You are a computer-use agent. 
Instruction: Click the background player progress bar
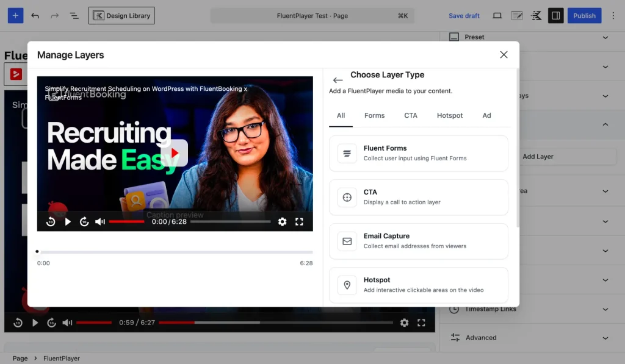coord(276,322)
